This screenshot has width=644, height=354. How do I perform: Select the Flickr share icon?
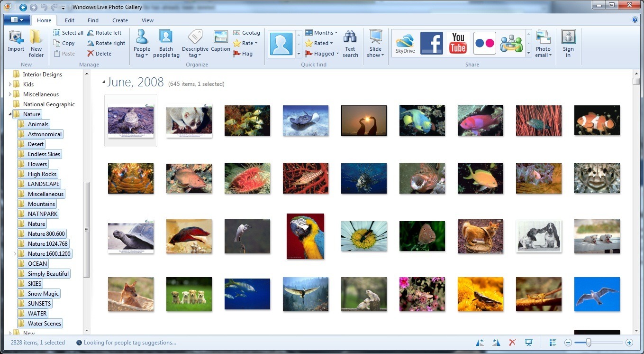coord(484,43)
